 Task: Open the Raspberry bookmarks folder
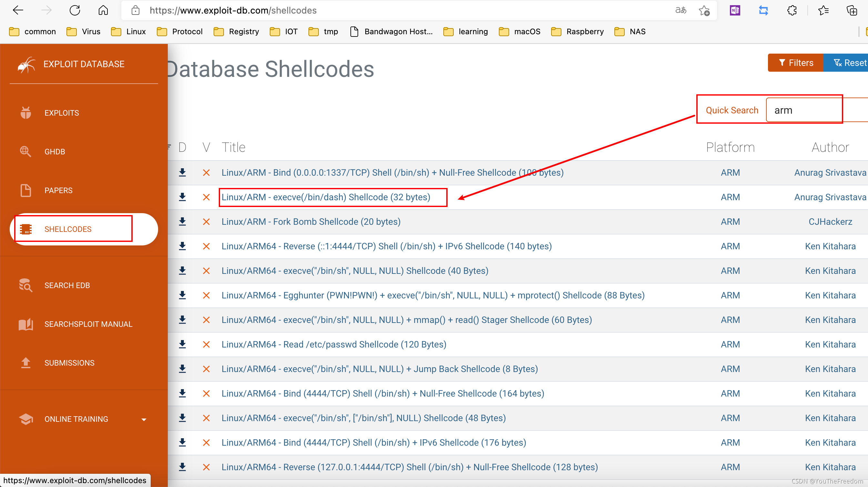pos(578,32)
